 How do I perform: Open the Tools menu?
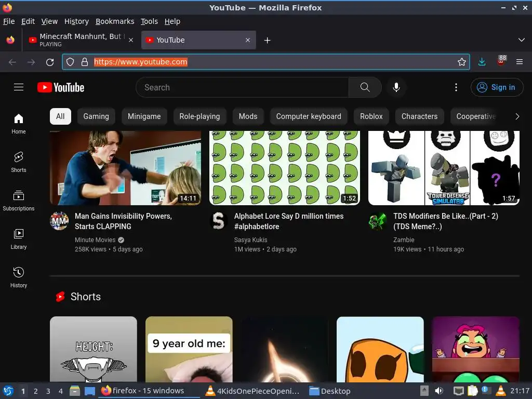point(149,21)
